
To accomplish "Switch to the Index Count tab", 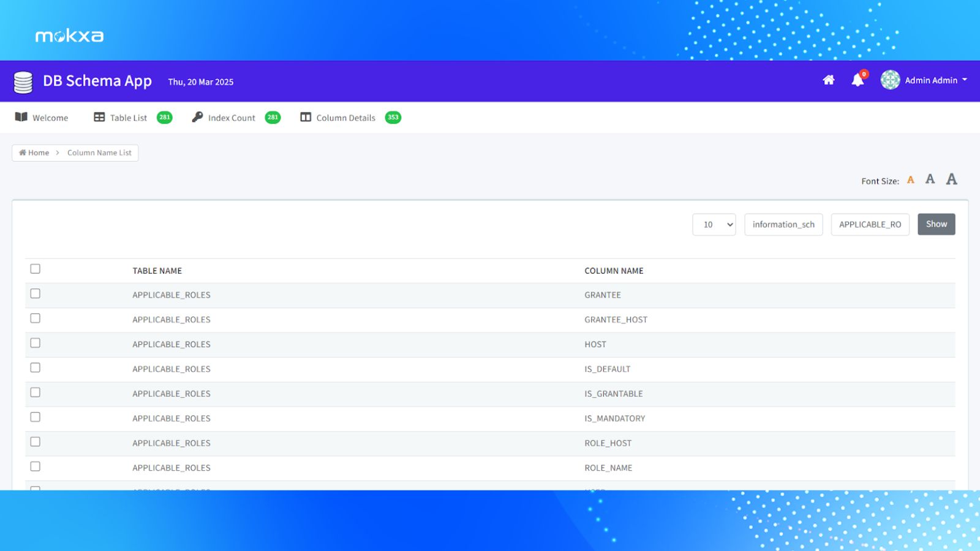I will (231, 118).
